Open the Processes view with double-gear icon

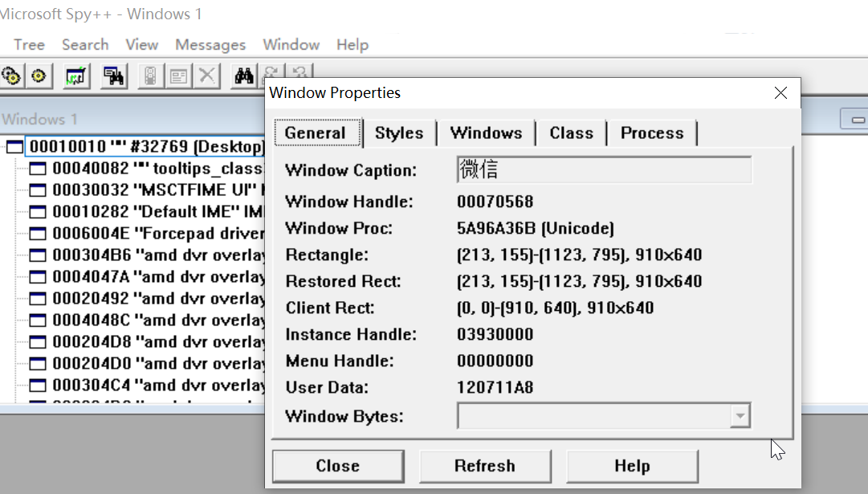(x=11, y=76)
